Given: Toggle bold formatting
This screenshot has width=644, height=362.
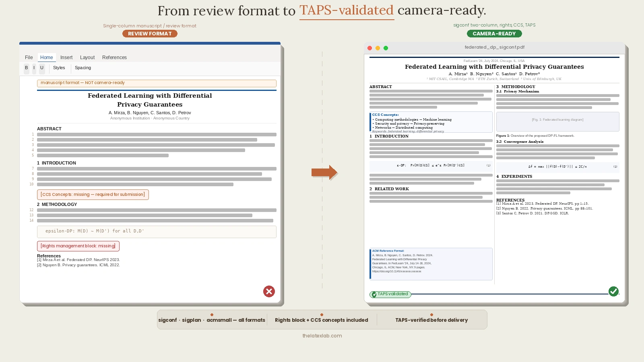Looking at the screenshot, I should pyautogui.click(x=27, y=68).
